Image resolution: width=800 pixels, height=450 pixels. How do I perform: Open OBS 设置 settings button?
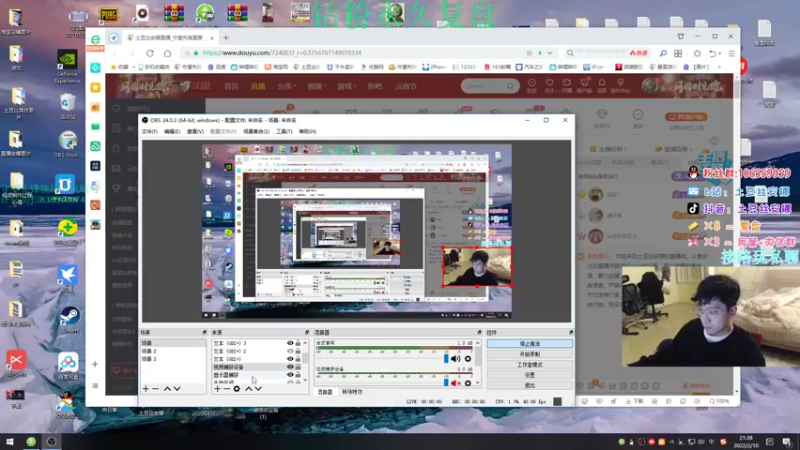(530, 375)
